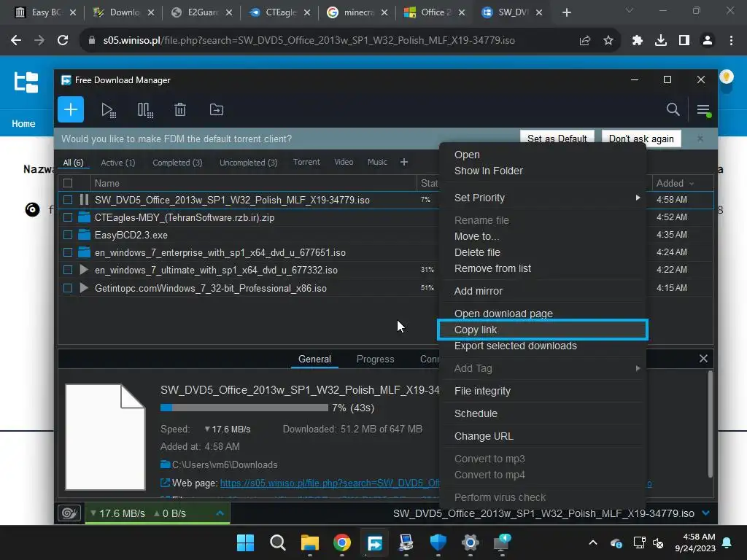The image size is (747, 560).
Task: Click the web page external link icon
Action: click(166, 483)
